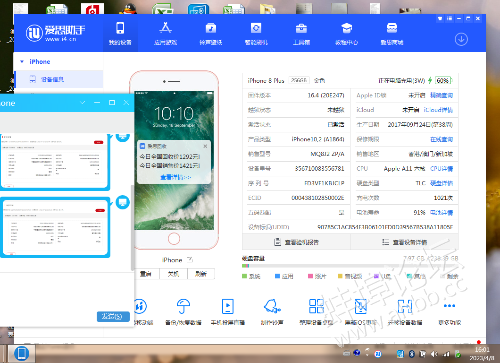Click the battery details link
The width and height of the screenshot is (500, 363).
click(441, 212)
